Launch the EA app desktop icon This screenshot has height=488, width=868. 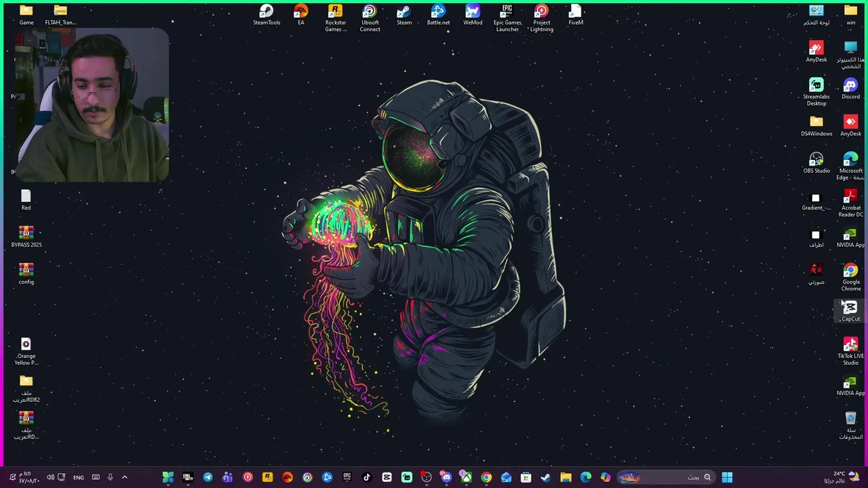[301, 15]
